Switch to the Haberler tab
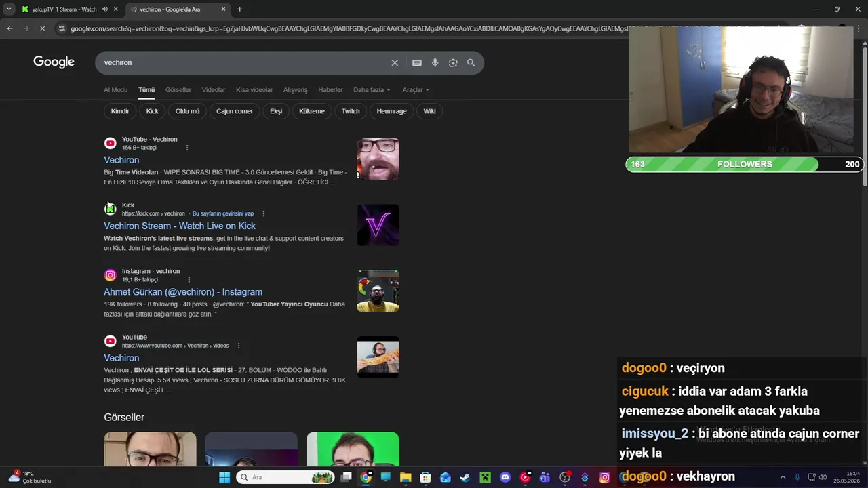The width and height of the screenshot is (868, 488). click(x=330, y=90)
